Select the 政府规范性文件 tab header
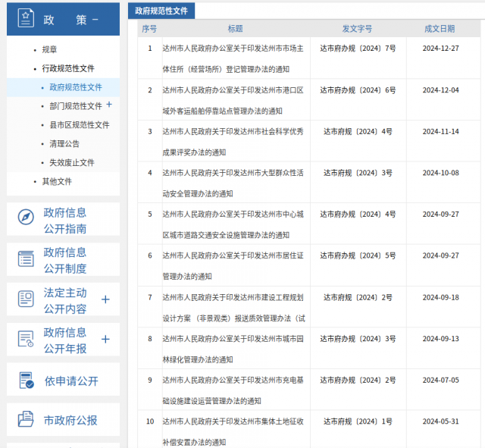This screenshot has height=448, width=485. tap(161, 11)
